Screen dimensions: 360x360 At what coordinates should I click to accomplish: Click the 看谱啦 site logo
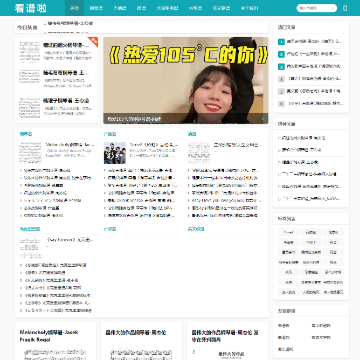click(x=31, y=8)
